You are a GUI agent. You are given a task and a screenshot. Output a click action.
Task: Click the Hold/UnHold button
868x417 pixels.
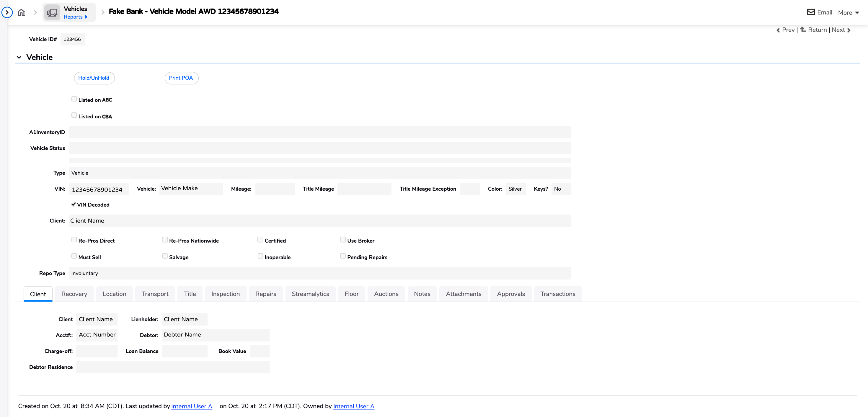[x=94, y=78]
